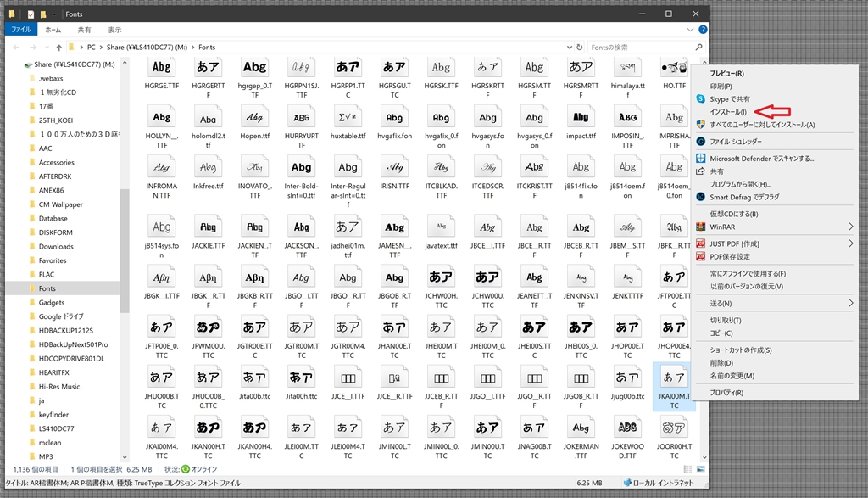Select the JKAI00M4.TTC font file

(x=162, y=438)
